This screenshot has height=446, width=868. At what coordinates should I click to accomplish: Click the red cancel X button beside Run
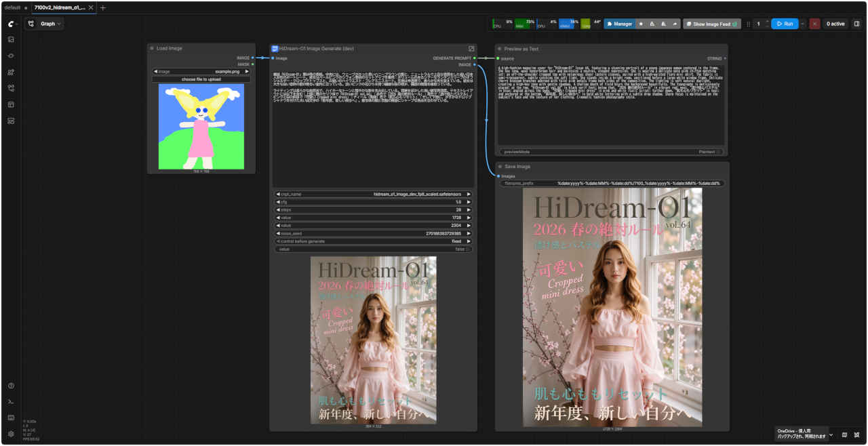814,24
